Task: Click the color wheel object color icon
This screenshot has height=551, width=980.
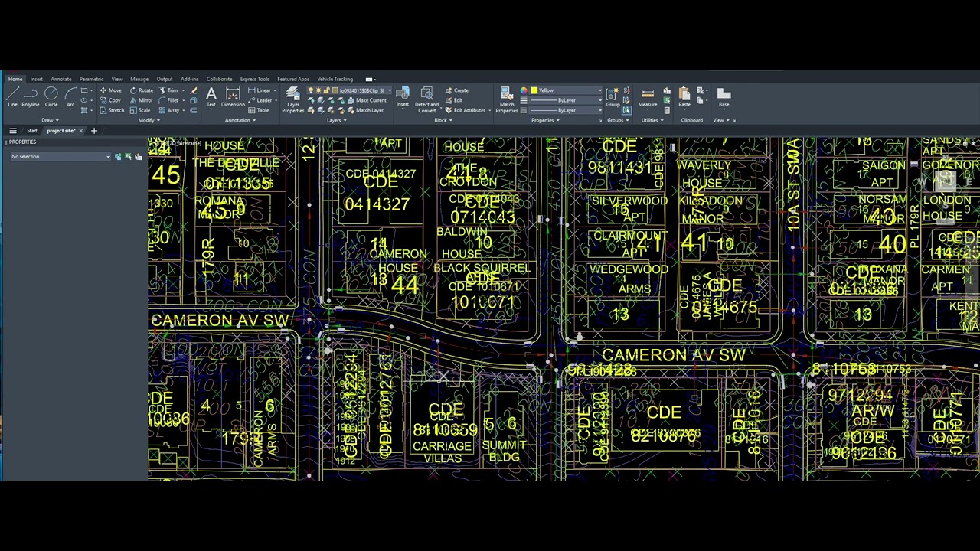Action: point(524,90)
